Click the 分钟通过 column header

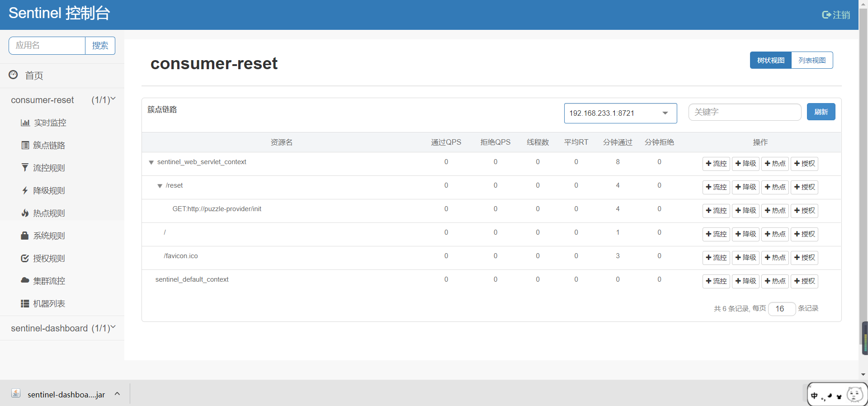[618, 142]
